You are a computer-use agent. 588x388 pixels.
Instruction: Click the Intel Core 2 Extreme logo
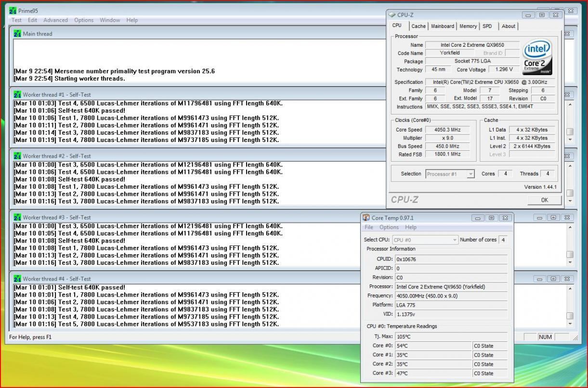point(537,58)
